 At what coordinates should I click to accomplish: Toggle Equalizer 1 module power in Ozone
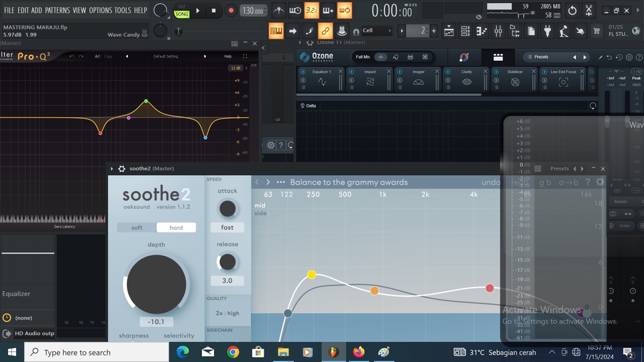pos(303,72)
